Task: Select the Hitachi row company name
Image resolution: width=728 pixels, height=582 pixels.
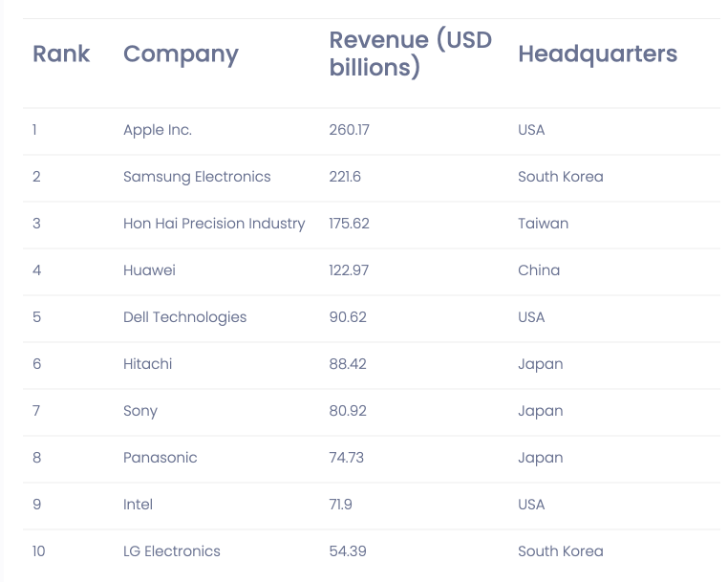Action: 148,364
